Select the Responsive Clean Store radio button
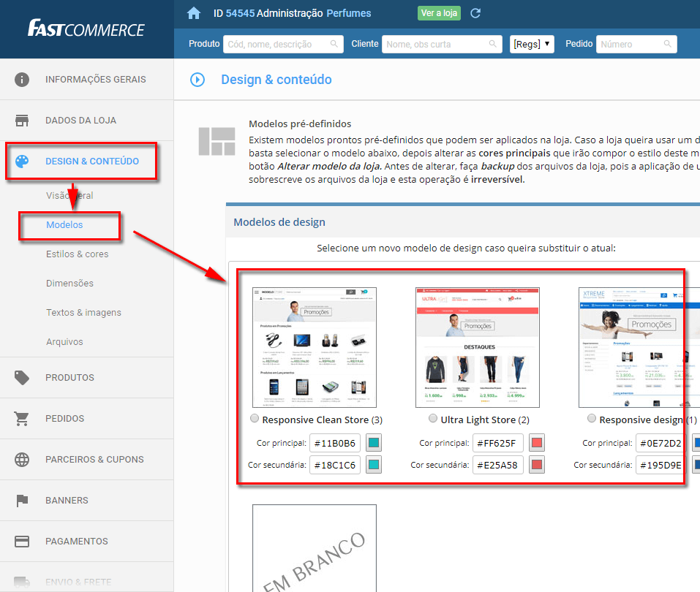This screenshot has width=700, height=592. pos(255,417)
